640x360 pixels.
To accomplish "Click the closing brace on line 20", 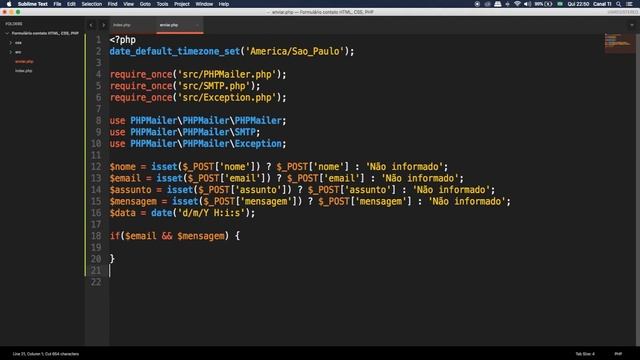I will (112, 259).
